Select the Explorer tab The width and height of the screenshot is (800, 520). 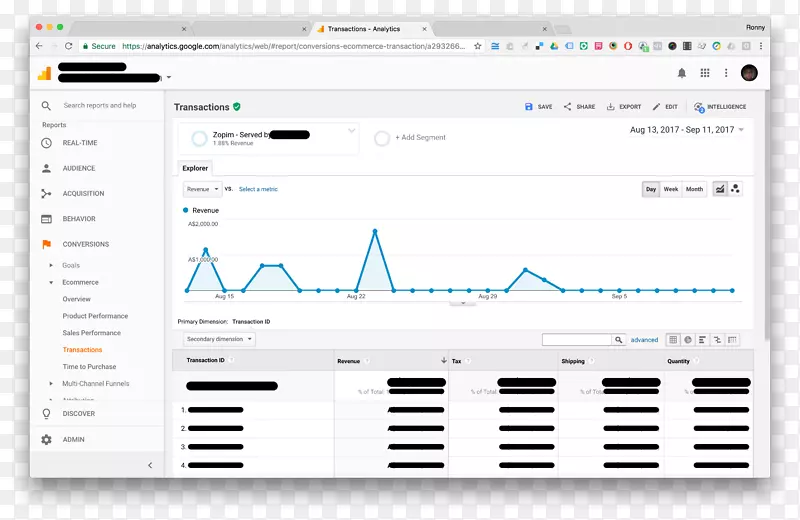click(195, 168)
